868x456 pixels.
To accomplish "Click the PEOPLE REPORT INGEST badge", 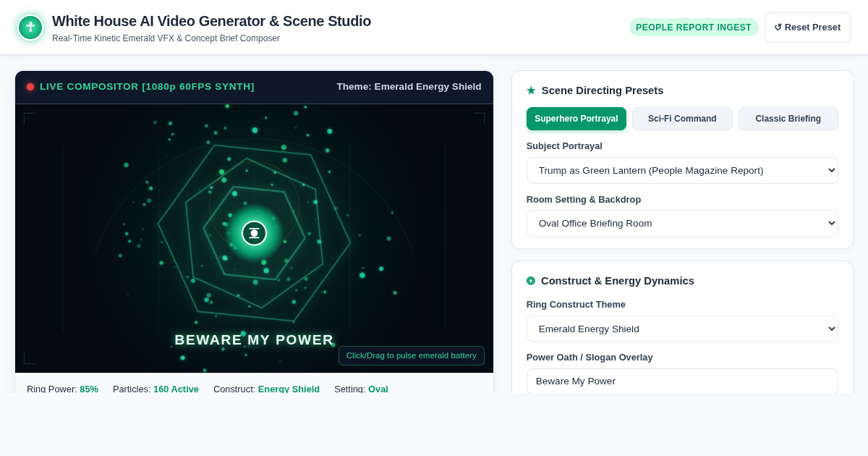I will click(694, 28).
